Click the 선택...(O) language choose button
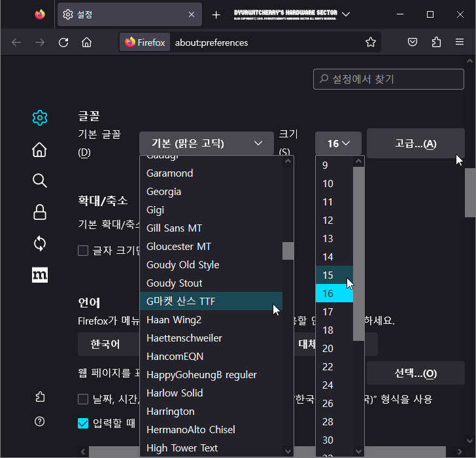 tap(416, 373)
